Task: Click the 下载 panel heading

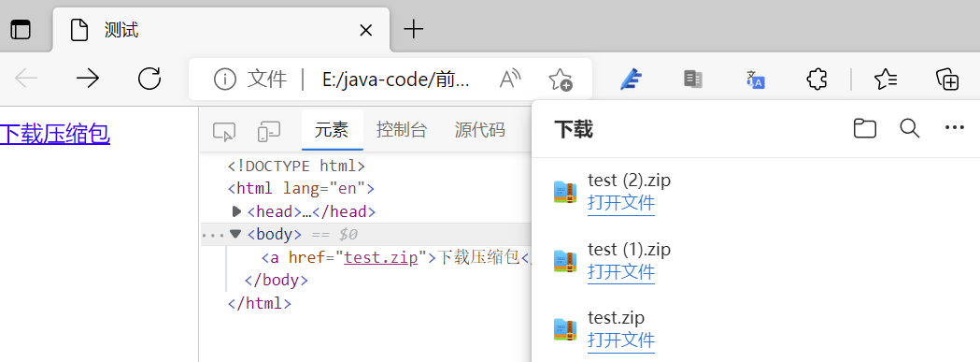Action: [573, 130]
